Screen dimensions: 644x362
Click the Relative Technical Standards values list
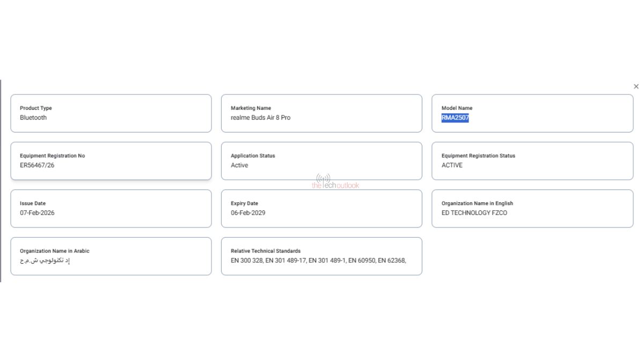[x=318, y=261]
